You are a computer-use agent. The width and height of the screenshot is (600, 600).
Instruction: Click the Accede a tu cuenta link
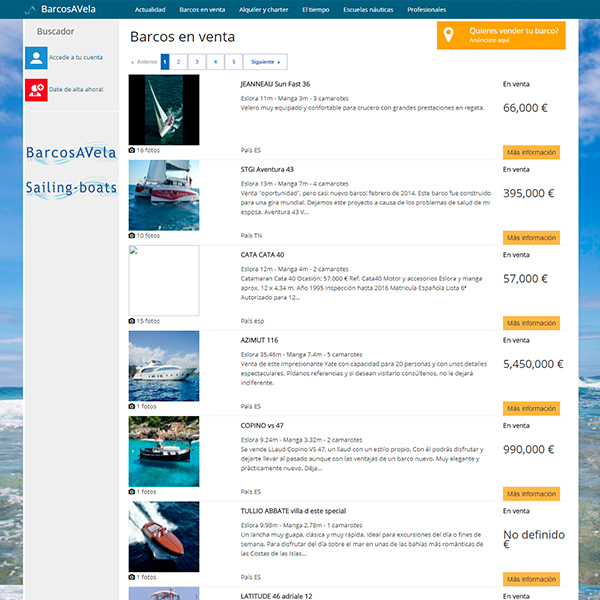tap(76, 57)
